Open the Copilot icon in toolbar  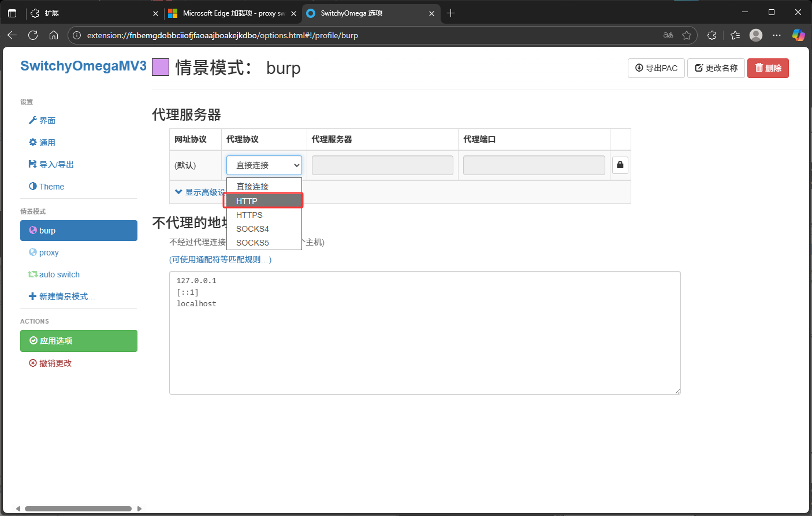point(799,35)
